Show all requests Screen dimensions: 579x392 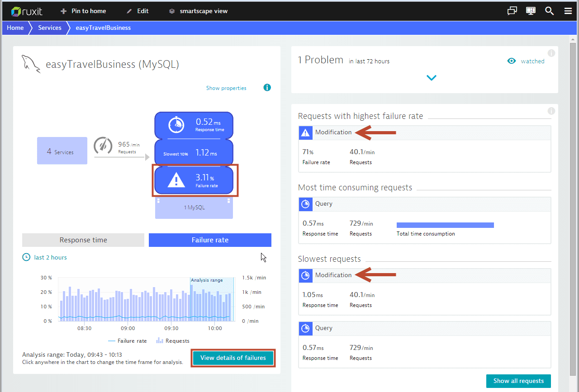(518, 381)
